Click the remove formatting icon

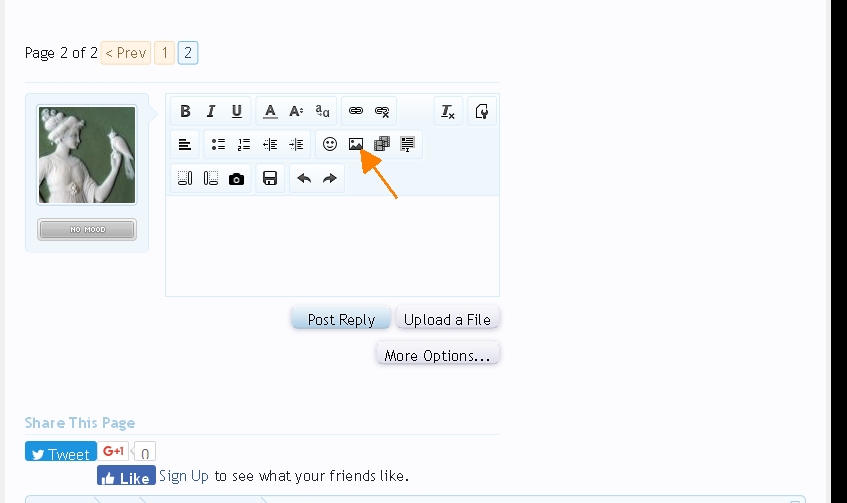pos(448,111)
